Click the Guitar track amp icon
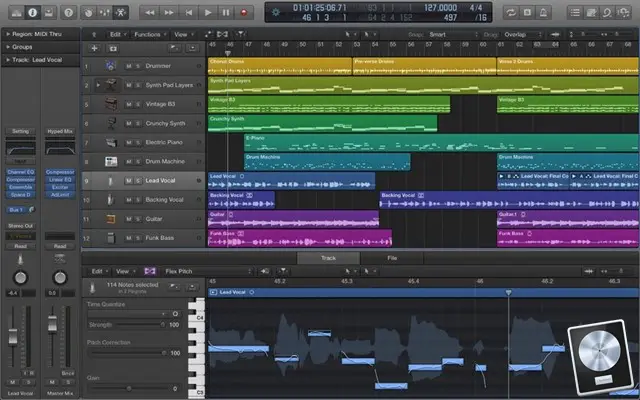The width and height of the screenshot is (640, 400). click(109, 218)
